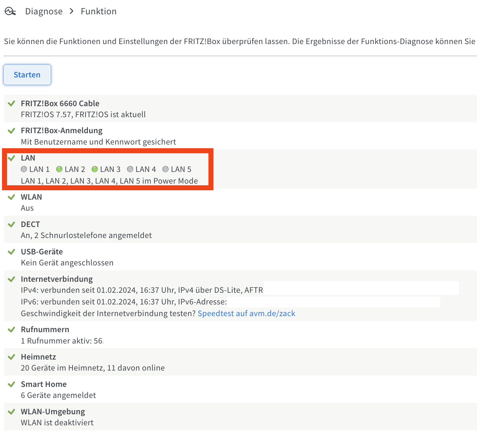Click the Diagnose pulse icon in breadcrumb

point(10,12)
